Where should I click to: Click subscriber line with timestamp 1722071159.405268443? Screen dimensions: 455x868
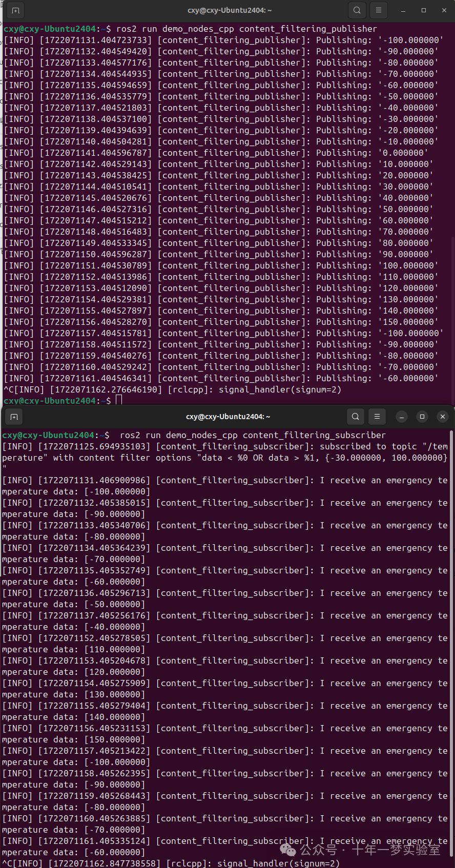tap(225, 801)
